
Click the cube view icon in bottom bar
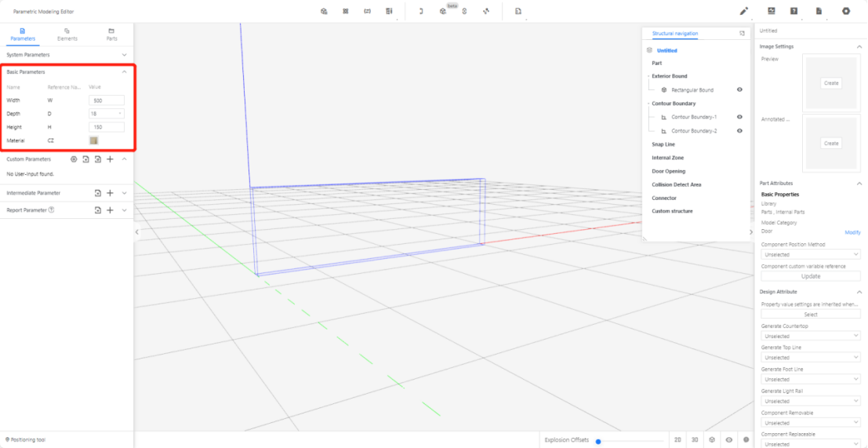point(712,440)
